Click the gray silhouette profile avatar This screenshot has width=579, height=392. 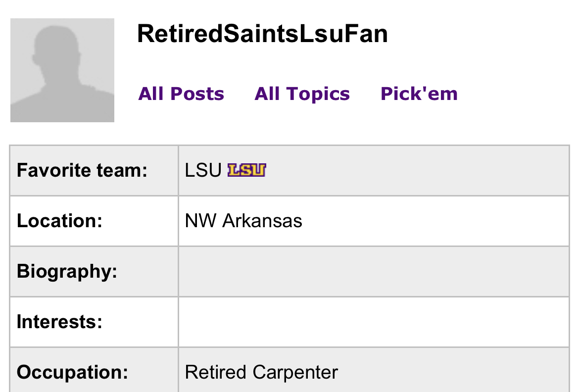(x=62, y=70)
